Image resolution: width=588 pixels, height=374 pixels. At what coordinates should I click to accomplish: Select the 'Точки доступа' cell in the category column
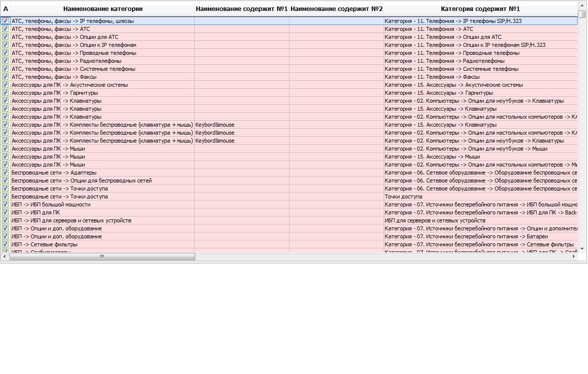tap(480, 196)
